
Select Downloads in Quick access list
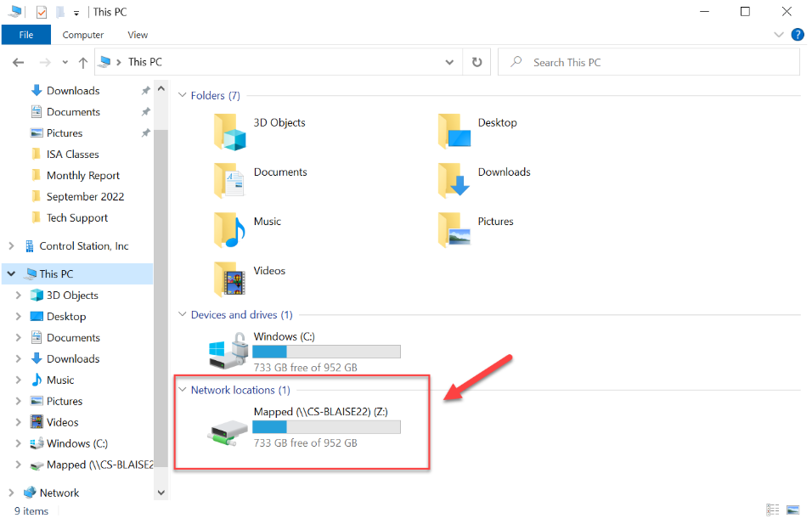[73, 91]
